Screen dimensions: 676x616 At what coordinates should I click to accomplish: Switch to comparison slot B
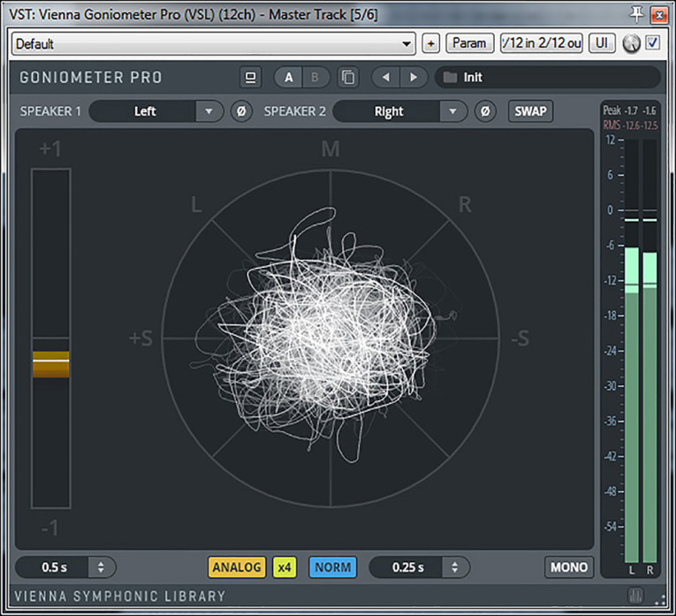[315, 78]
